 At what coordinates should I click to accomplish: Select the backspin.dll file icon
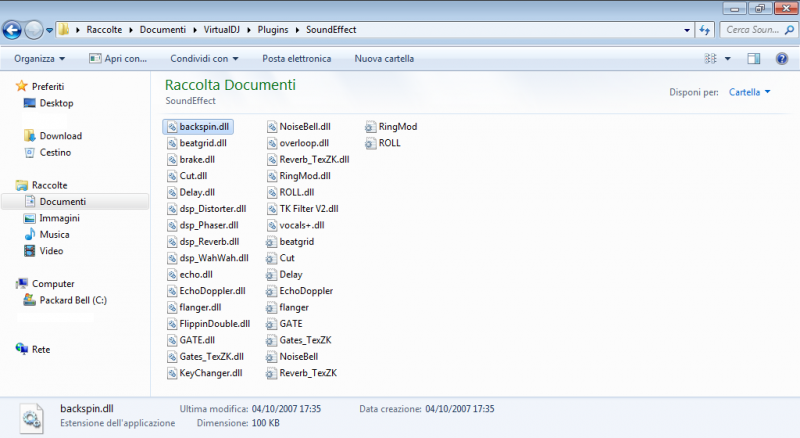[171, 127]
